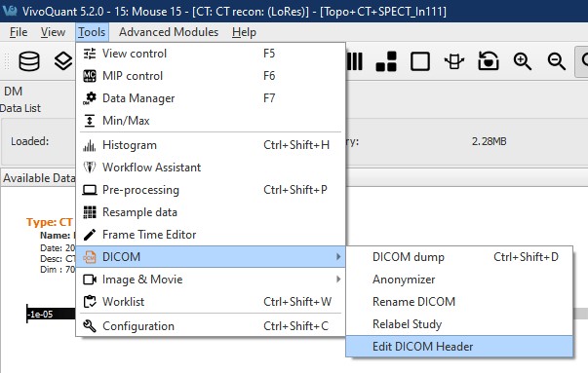Click the MIP control MC icon
Viewport: 588px width, 373px height.
pyautogui.click(x=90, y=76)
